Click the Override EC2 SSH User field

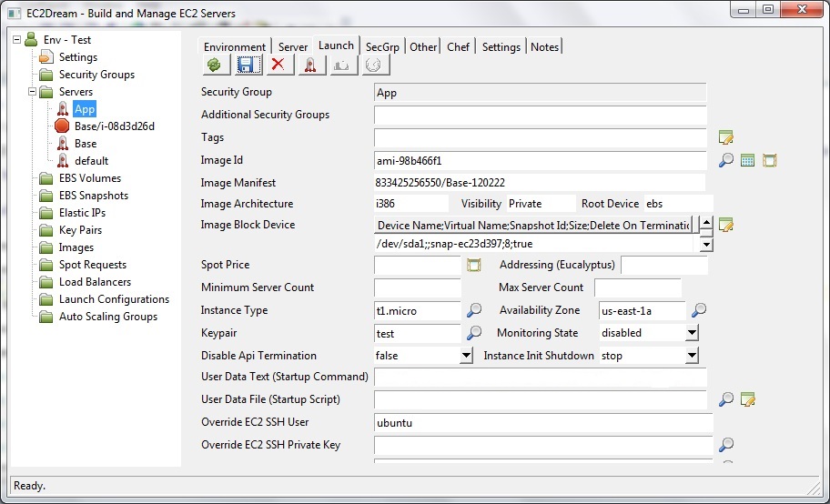[x=543, y=422]
